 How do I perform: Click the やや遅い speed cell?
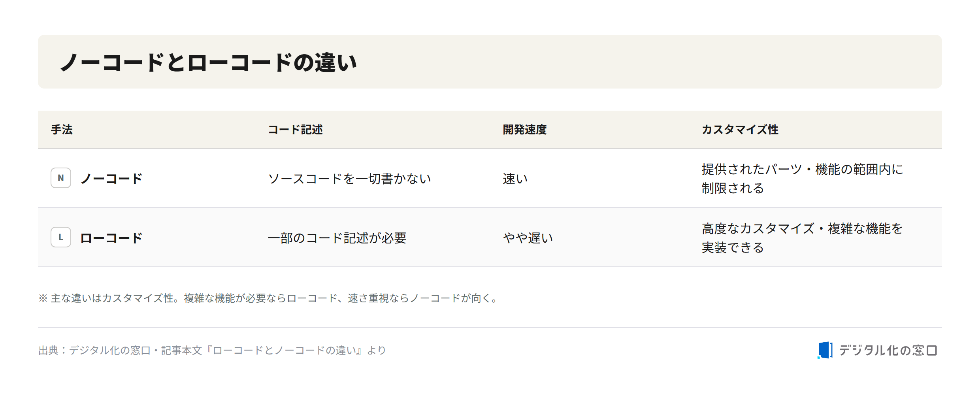[528, 238]
